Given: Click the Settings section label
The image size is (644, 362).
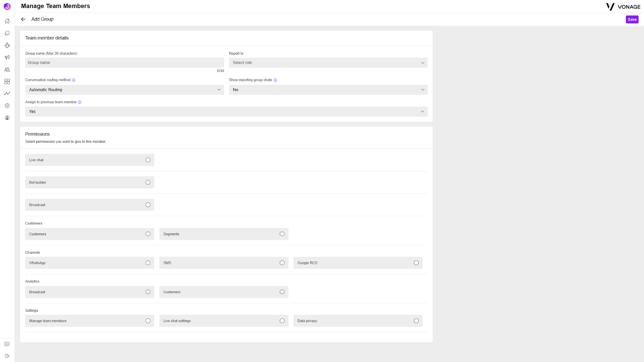Looking at the screenshot, I should [31, 311].
